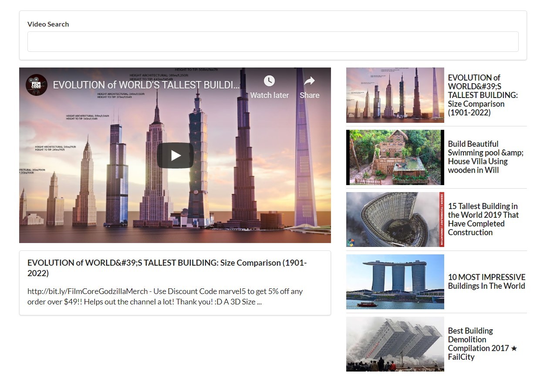Image resolution: width=547 pixels, height=392 pixels.
Task: Select the 15 Tallest Building video thumbnail
Action: [x=395, y=220]
